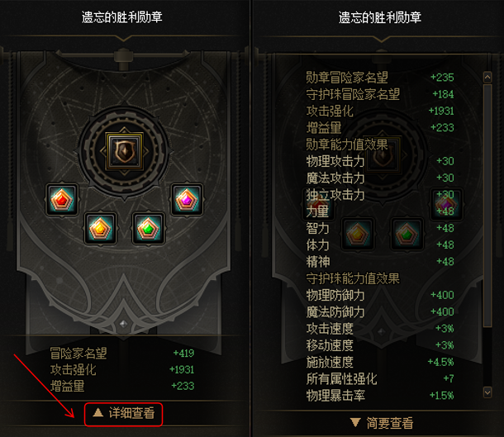The width and height of the screenshot is (504, 437).
Task: Expand the 详细查看 detailed view
Action: click(x=123, y=414)
